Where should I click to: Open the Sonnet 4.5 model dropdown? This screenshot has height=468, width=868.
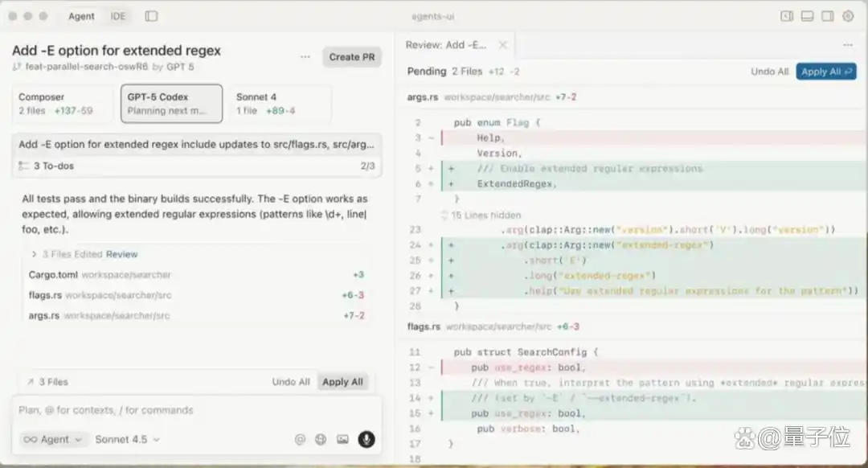[x=127, y=439]
